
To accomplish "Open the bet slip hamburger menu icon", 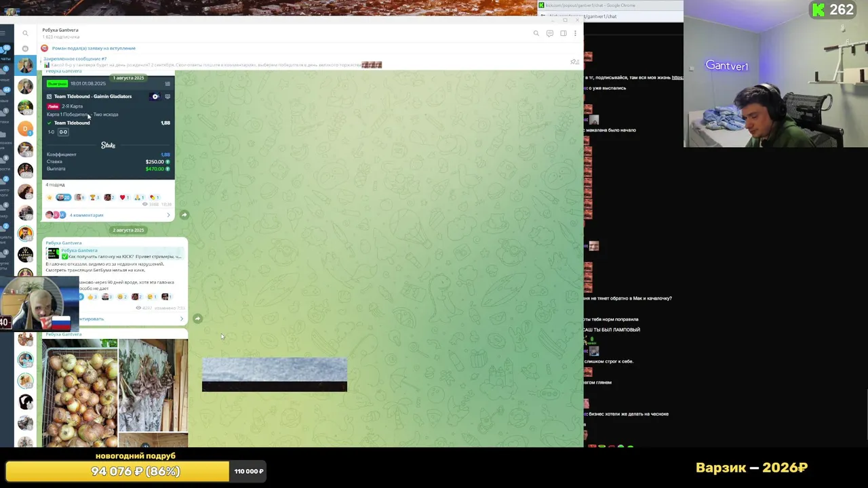I will click(167, 84).
